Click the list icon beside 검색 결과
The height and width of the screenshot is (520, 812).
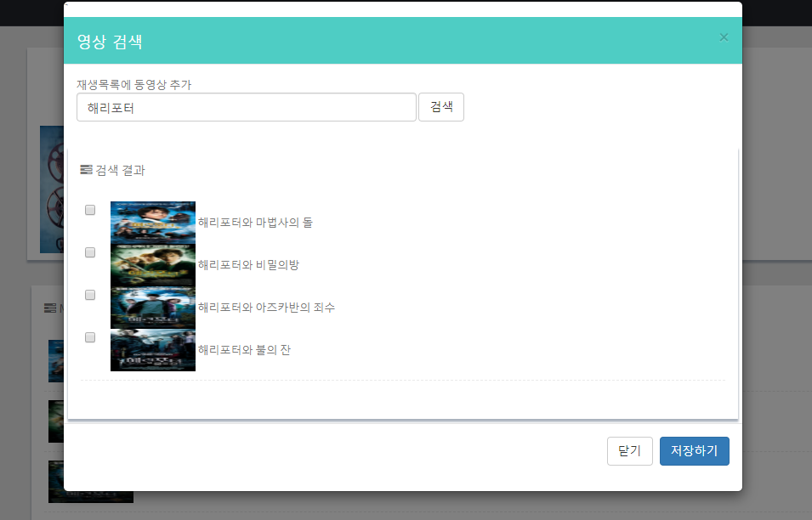[86, 170]
